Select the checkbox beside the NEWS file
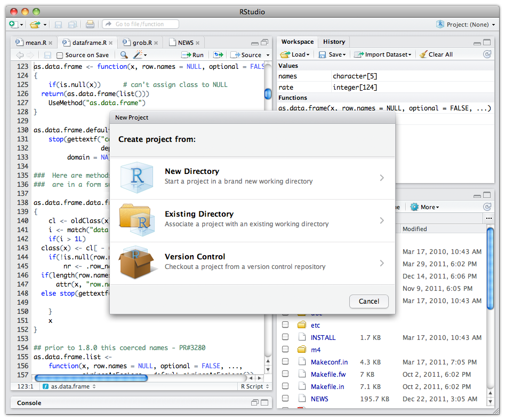Image resolution: width=505 pixels, height=420 pixels. [286, 399]
